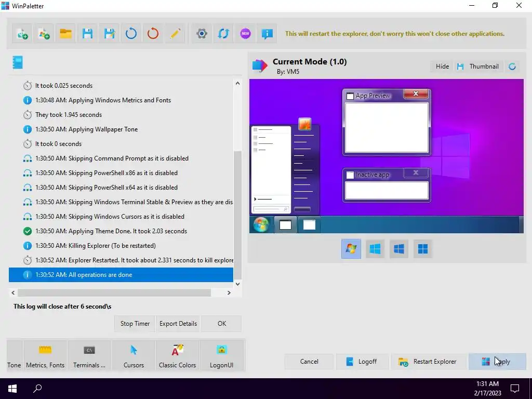This screenshot has width=532, height=399.
Task: Select the Windows 7 preview style icon
Action: 351,249
